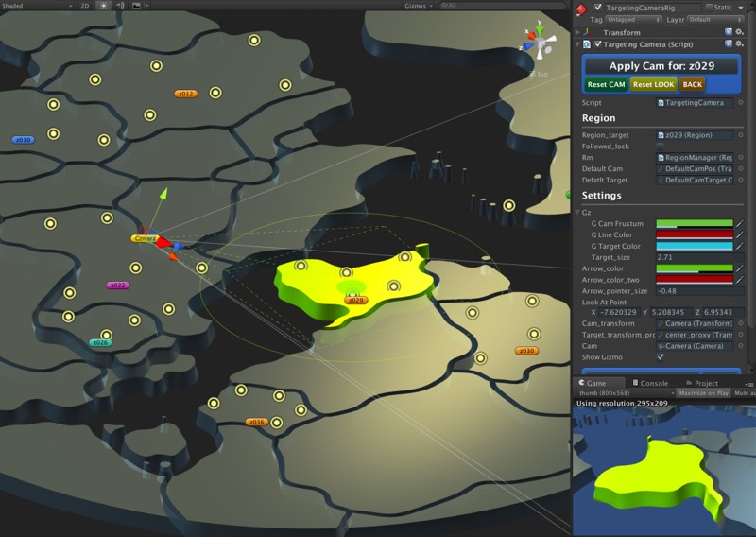Toggle scene lighting sun icon
The image size is (756, 537).
(104, 6)
